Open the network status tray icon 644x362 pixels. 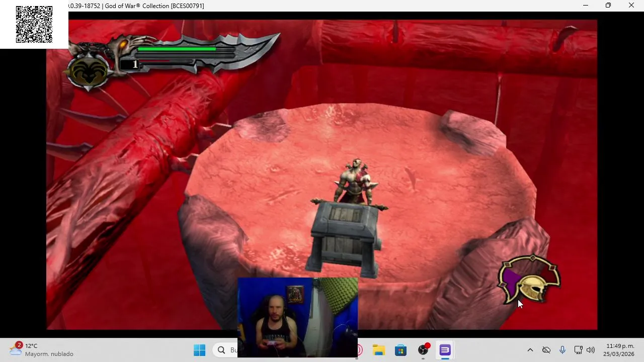(578, 350)
